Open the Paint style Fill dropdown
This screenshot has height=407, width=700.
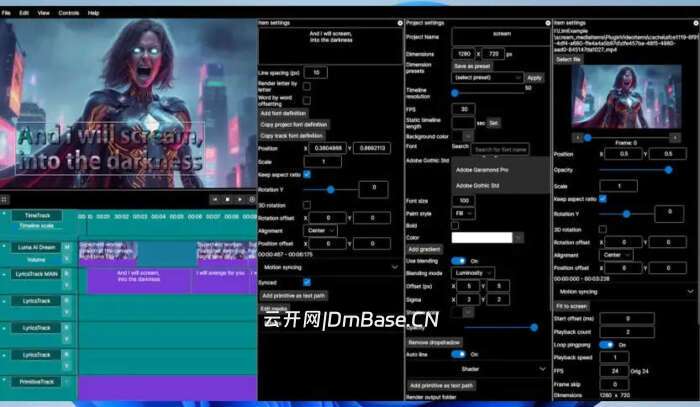click(463, 213)
